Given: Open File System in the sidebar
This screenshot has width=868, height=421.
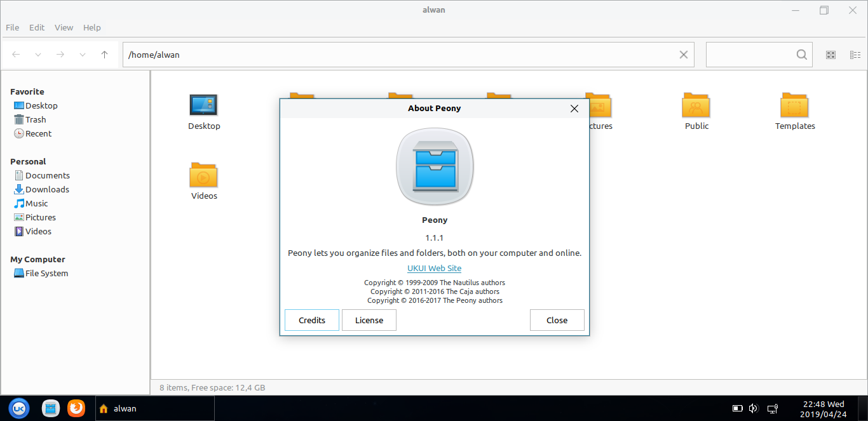Looking at the screenshot, I should coord(41,273).
